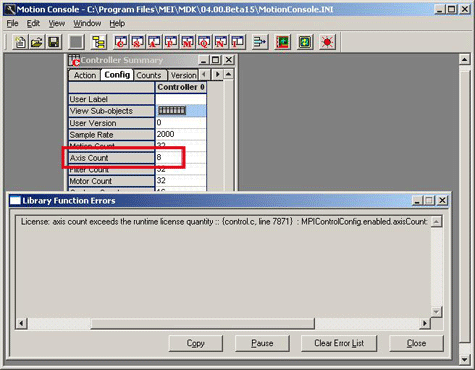
Task: Click the View Sub-objects cell button
Action: pyautogui.click(x=172, y=110)
